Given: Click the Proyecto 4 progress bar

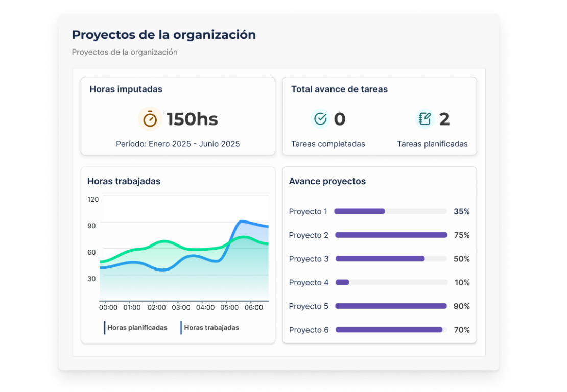Looking at the screenshot, I should point(391,282).
